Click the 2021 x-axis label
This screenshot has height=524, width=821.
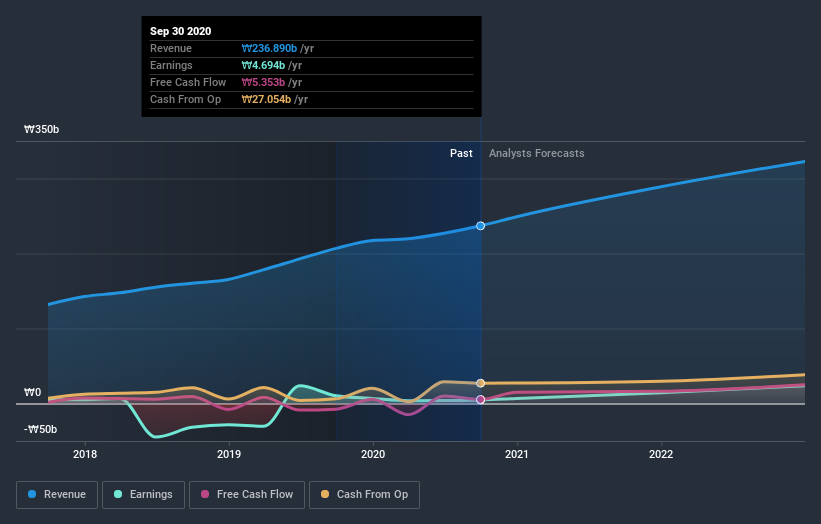pos(517,454)
